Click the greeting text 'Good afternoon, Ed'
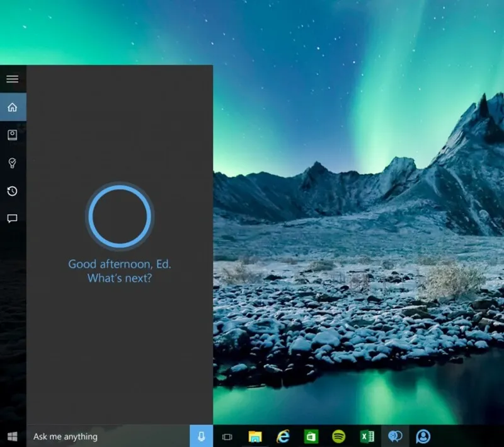Image resolution: width=504 pixels, height=447 pixels. coord(119,264)
